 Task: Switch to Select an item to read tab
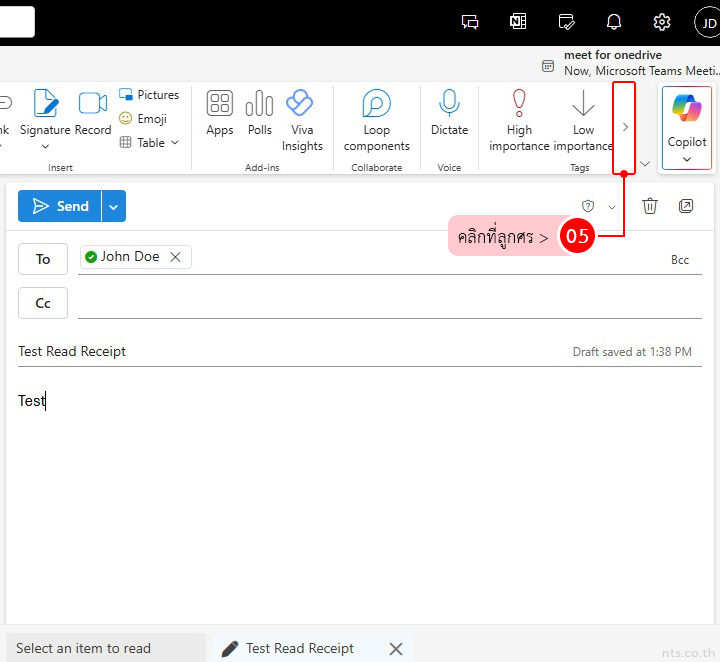[x=106, y=648]
